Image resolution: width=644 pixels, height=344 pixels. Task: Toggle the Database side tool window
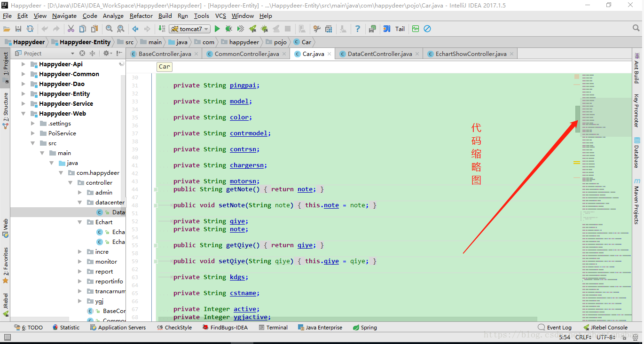(x=637, y=153)
